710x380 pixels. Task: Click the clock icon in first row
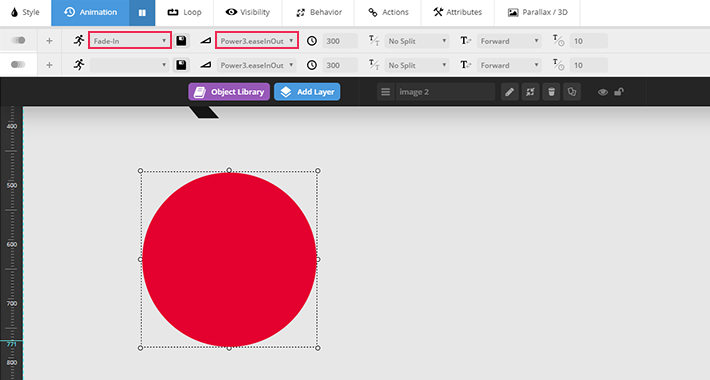click(312, 41)
